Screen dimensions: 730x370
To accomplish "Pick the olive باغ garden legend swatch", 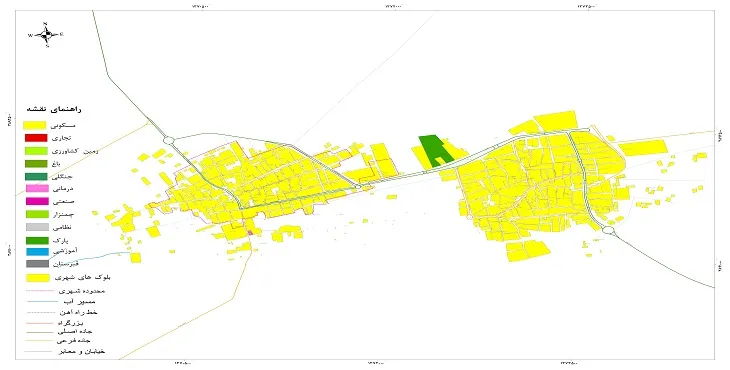I will click(x=36, y=164).
